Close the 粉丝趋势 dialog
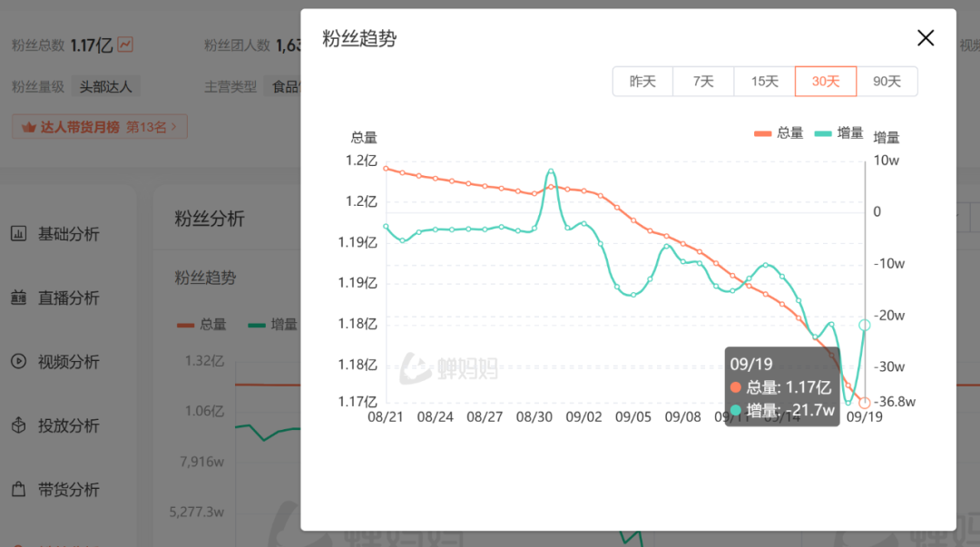Viewport: 980px width, 547px height. pyautogui.click(x=925, y=38)
